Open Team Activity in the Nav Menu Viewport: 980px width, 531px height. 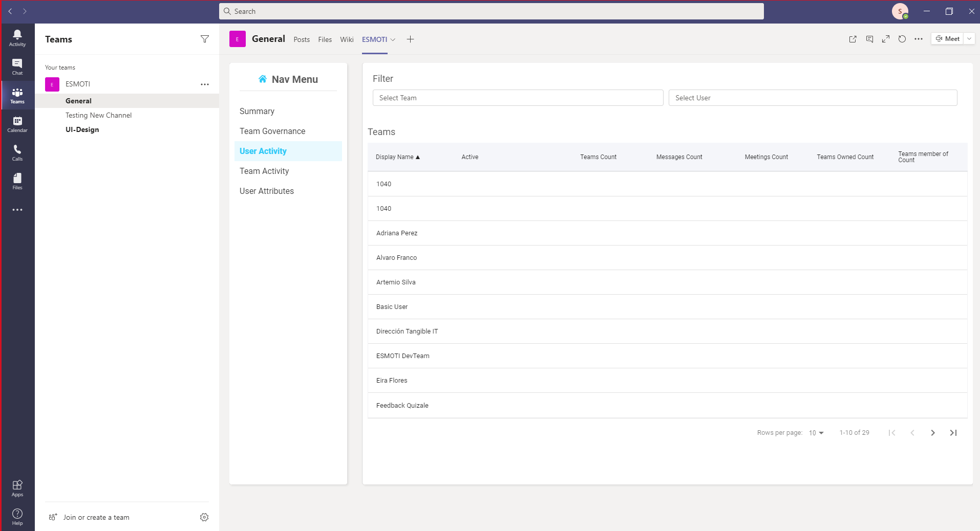click(x=288, y=171)
